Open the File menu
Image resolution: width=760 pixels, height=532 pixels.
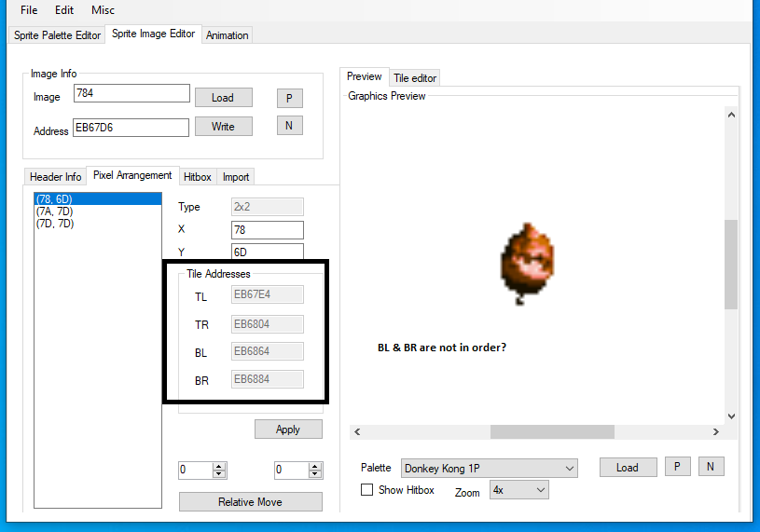(x=29, y=10)
